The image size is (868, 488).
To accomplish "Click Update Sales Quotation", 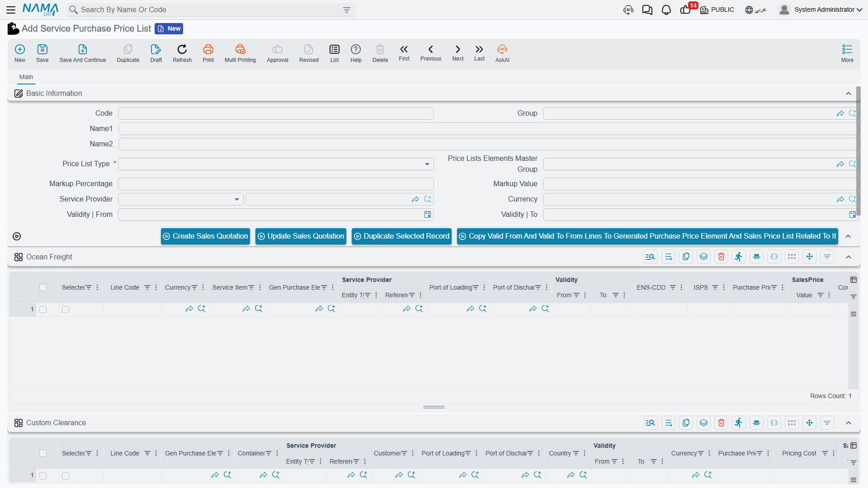I will (x=301, y=236).
